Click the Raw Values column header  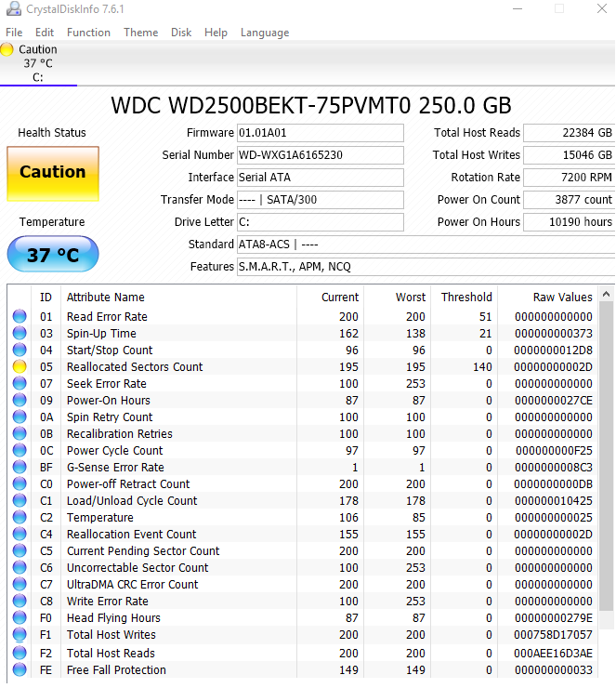point(547,298)
